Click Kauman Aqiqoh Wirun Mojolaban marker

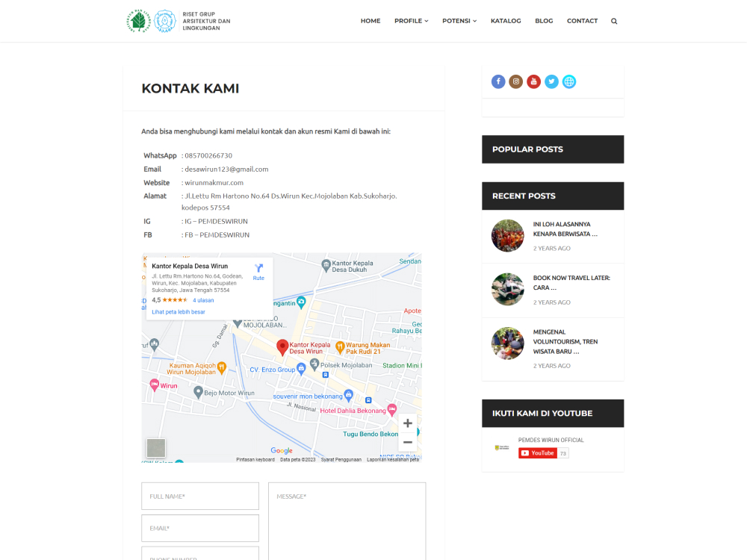[222, 367]
